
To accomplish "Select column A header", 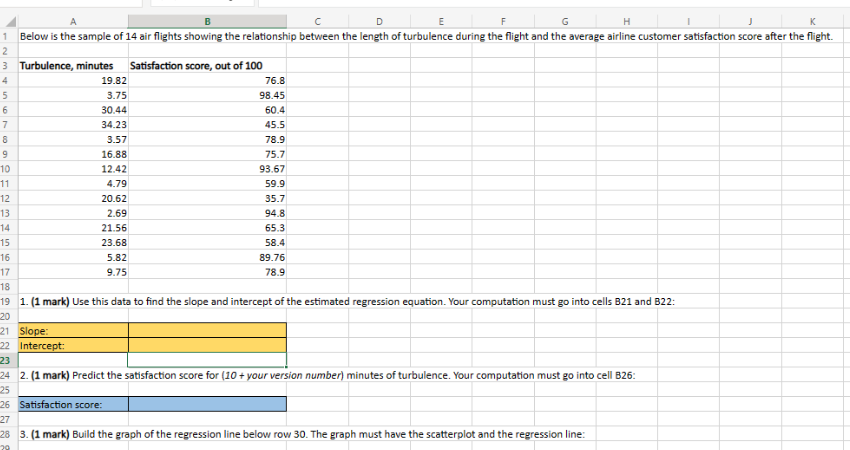I will tap(73, 22).
